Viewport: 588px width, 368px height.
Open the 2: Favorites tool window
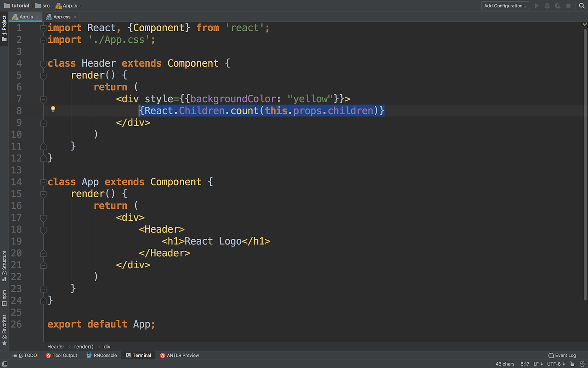point(4,329)
